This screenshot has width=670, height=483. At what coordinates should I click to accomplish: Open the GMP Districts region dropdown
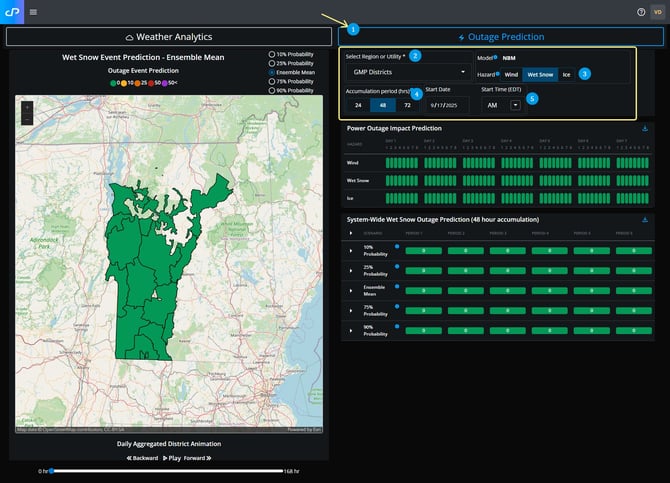[x=407, y=72]
